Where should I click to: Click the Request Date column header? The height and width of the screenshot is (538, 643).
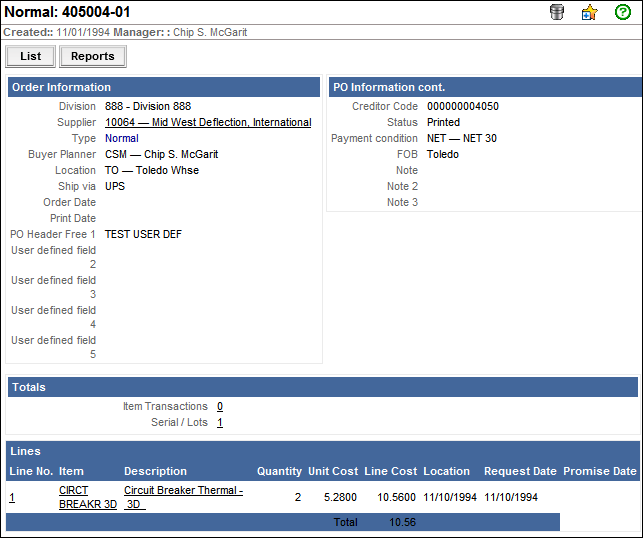pyautogui.click(x=520, y=471)
